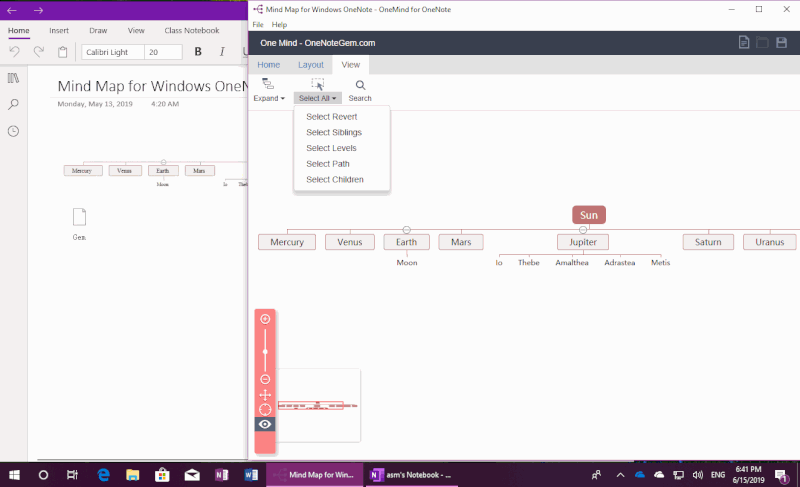800x487 pixels.
Task: Toggle Bold formatting in OneNote
Action: pyautogui.click(x=198, y=52)
